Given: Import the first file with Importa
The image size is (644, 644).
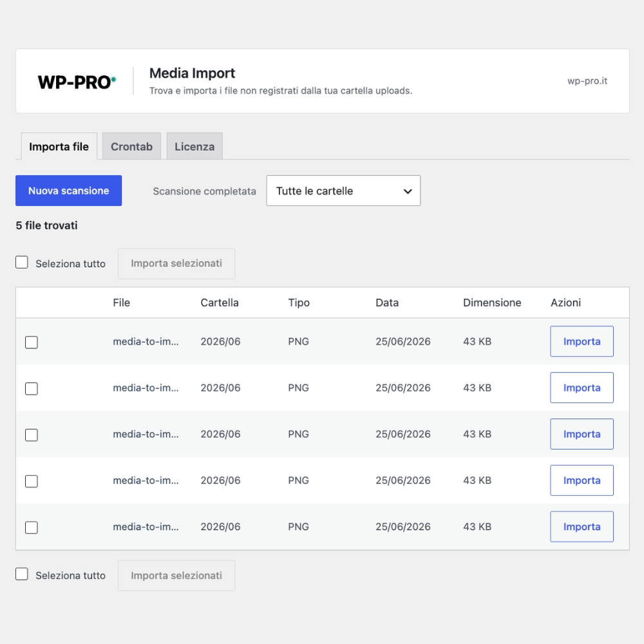Looking at the screenshot, I should pyautogui.click(x=582, y=341).
